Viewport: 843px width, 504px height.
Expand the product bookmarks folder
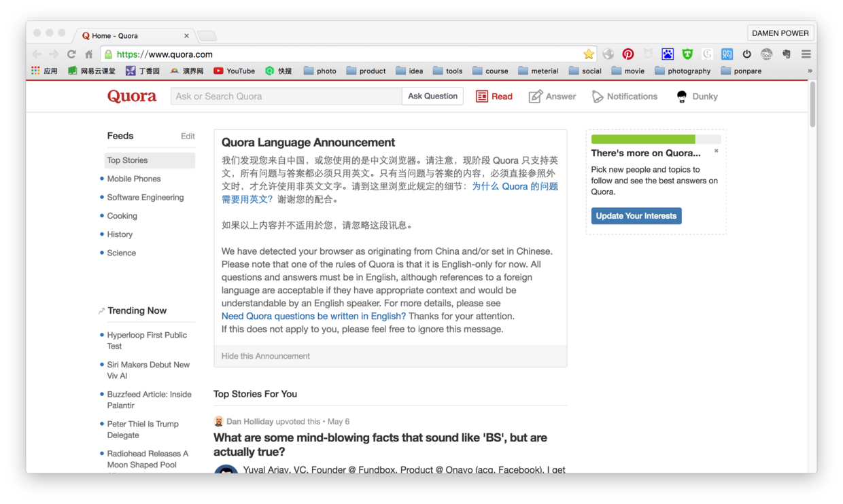point(366,71)
